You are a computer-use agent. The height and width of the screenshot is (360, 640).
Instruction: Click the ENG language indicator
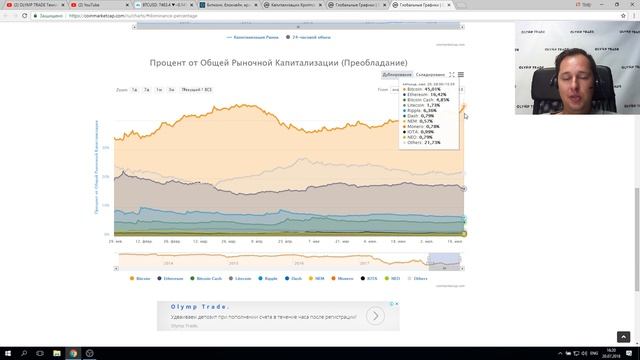point(594,353)
